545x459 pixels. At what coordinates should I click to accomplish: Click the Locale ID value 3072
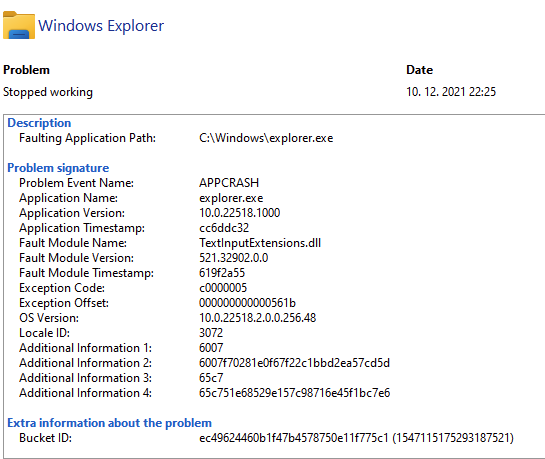(x=211, y=333)
